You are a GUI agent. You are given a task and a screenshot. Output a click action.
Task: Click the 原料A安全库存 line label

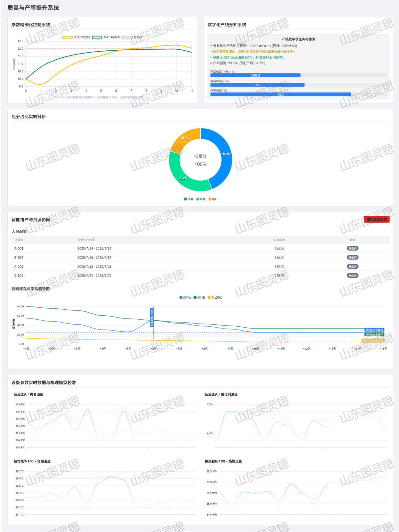[374, 330]
